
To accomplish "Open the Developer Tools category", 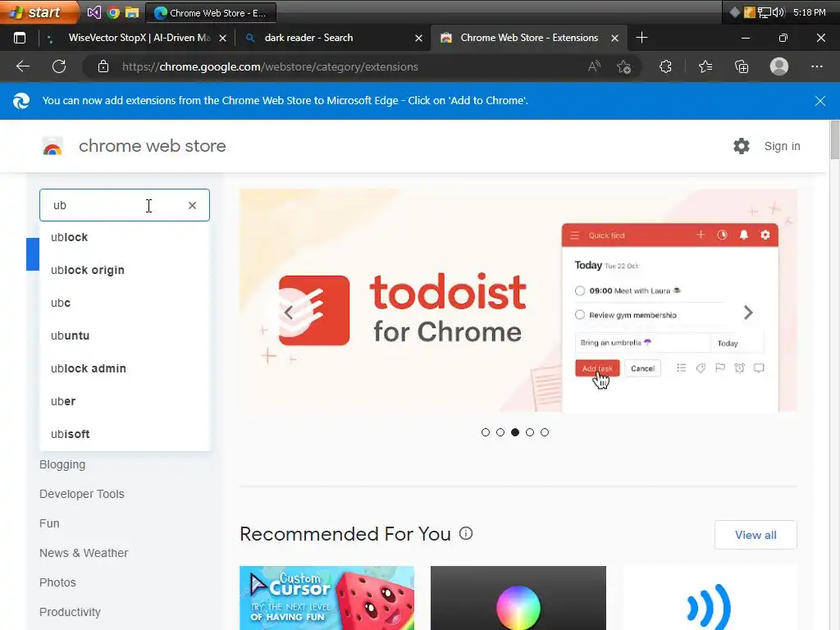I will pyautogui.click(x=81, y=494).
